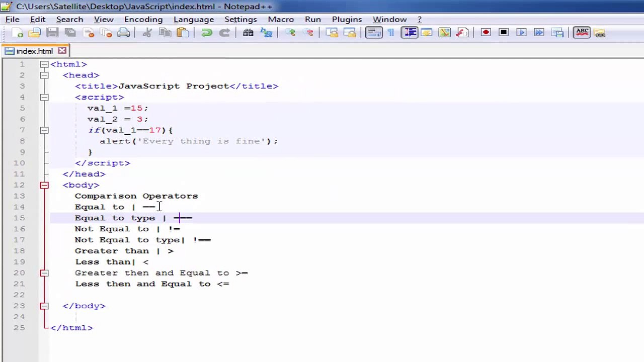Zoom in with the magnifier plus icon

pos(290,33)
